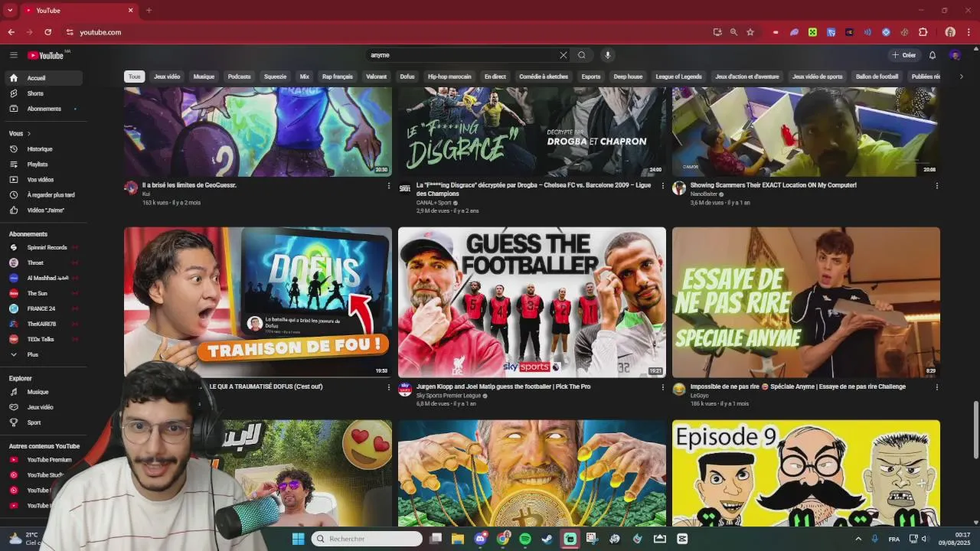Select the Jeux vidéo filter chip

coord(167,77)
